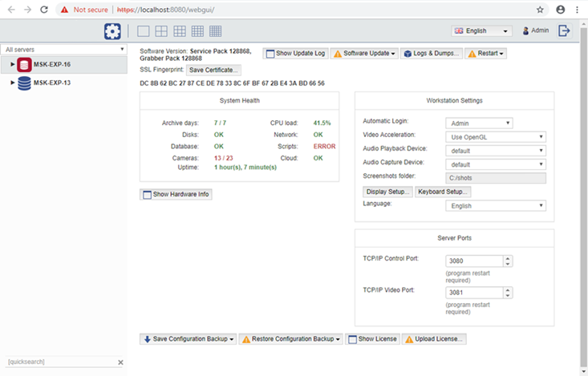Open the Software Update menu

(x=364, y=54)
